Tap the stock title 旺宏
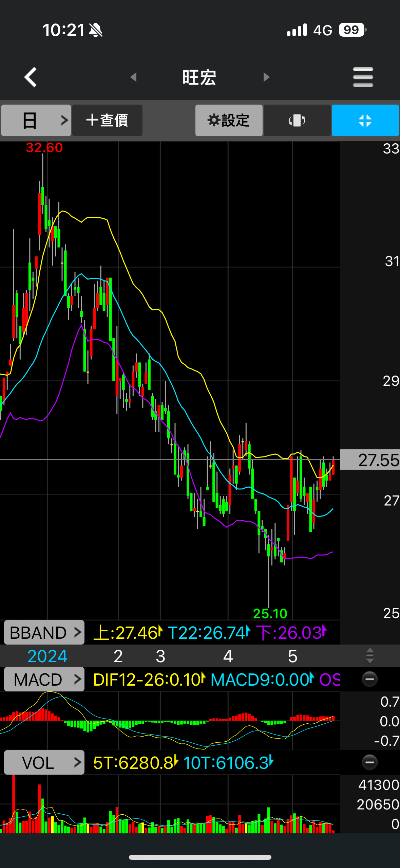 pyautogui.click(x=199, y=77)
